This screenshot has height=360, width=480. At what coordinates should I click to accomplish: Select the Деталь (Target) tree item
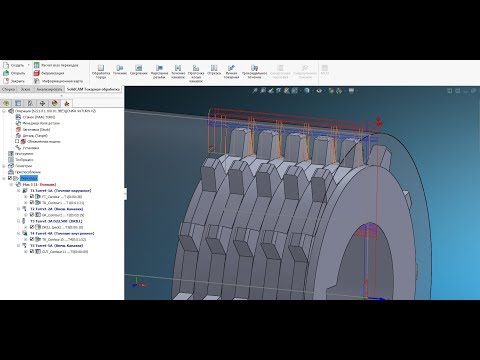32,135
